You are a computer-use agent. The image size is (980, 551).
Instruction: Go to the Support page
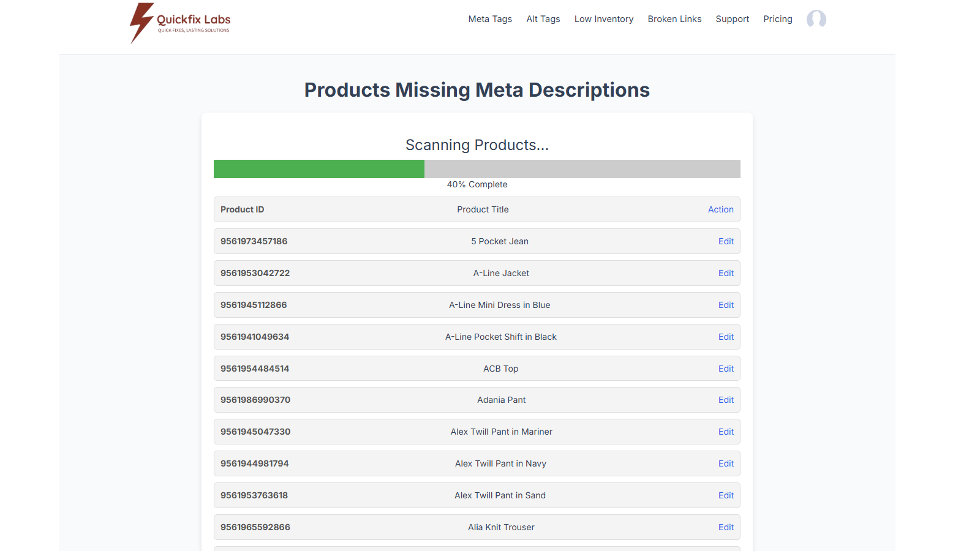point(732,19)
